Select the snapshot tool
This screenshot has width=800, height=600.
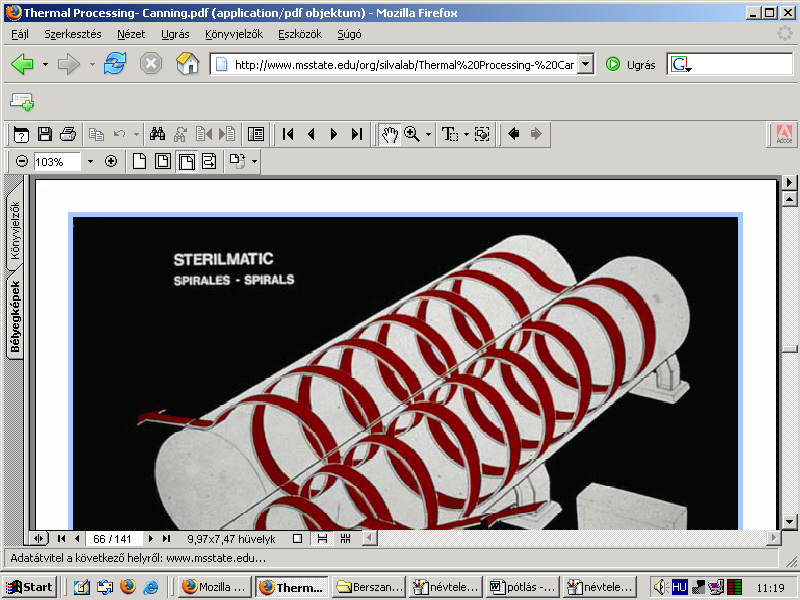(x=482, y=134)
